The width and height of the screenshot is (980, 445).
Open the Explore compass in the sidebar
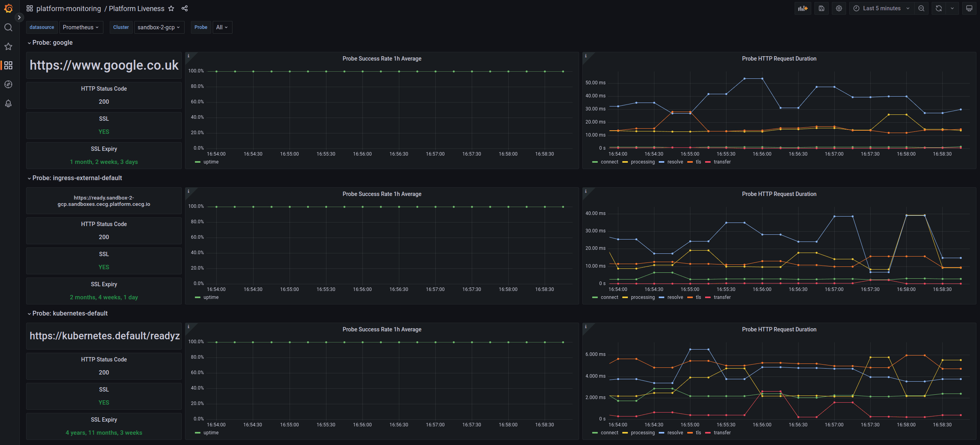pos(8,84)
